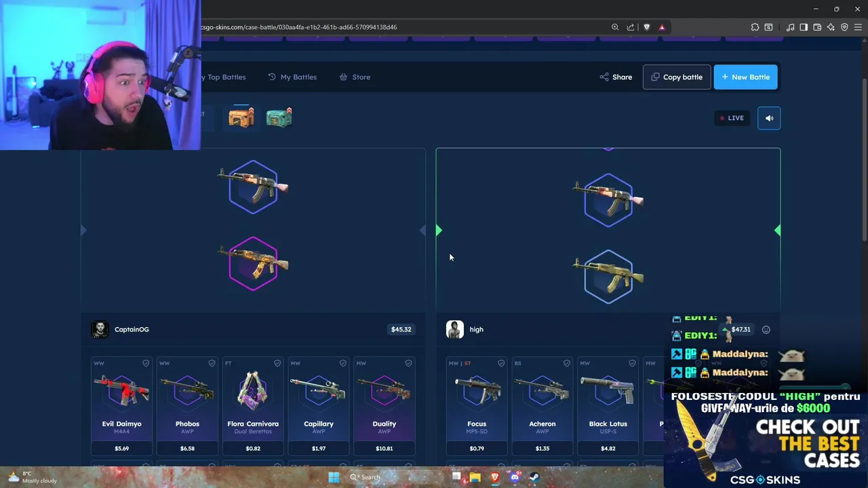Open the emoji reaction icon beside $47.31

click(x=766, y=330)
